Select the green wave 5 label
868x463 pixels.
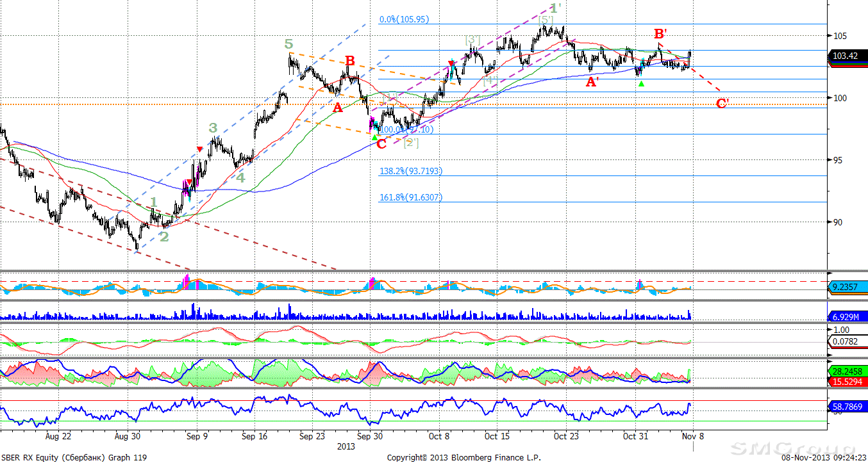tap(289, 44)
